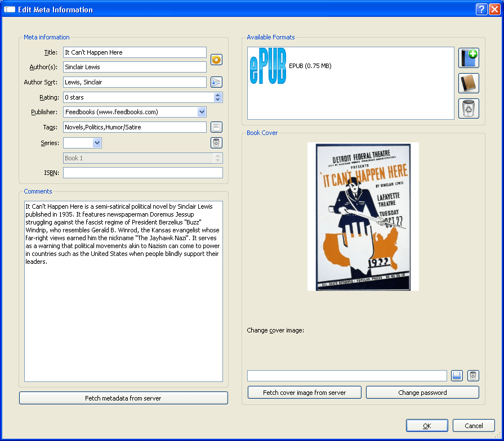Reset the cover using the icon beside browse
Viewport: 504px width, 441px height.
[x=473, y=376]
